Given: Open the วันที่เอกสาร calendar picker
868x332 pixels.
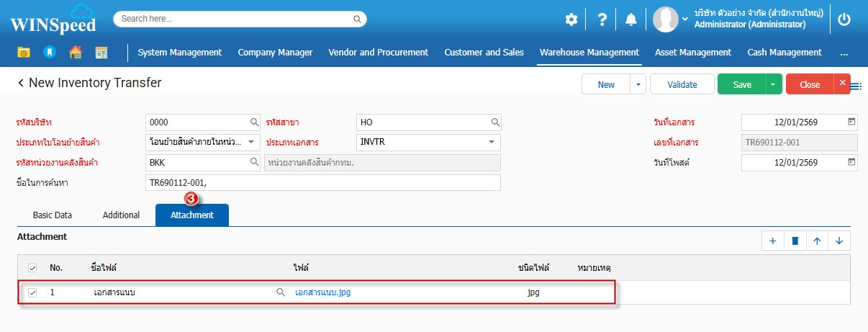Looking at the screenshot, I should click(x=851, y=122).
